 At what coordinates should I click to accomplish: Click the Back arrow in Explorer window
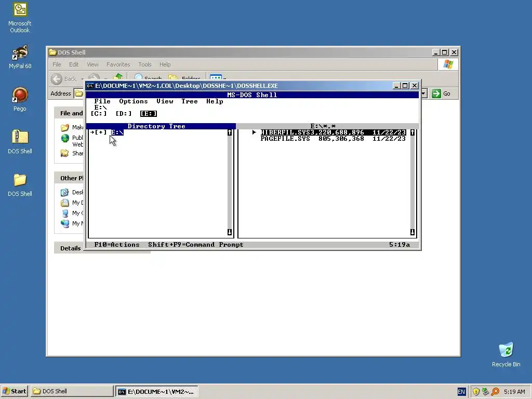57,79
